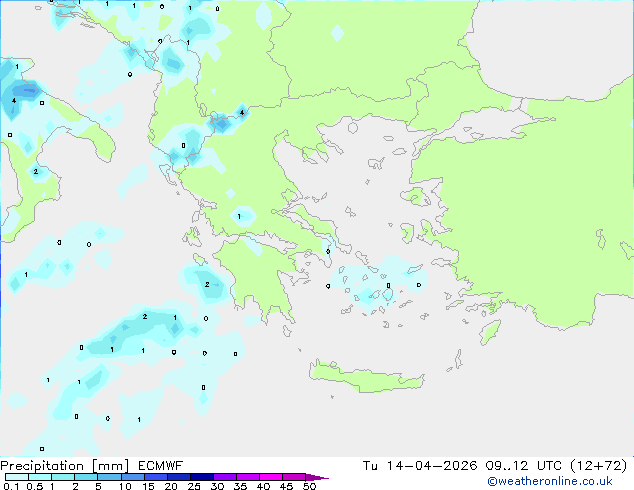Click the island of Crete on the map
The height and width of the screenshot is (490, 634).
(x=366, y=378)
